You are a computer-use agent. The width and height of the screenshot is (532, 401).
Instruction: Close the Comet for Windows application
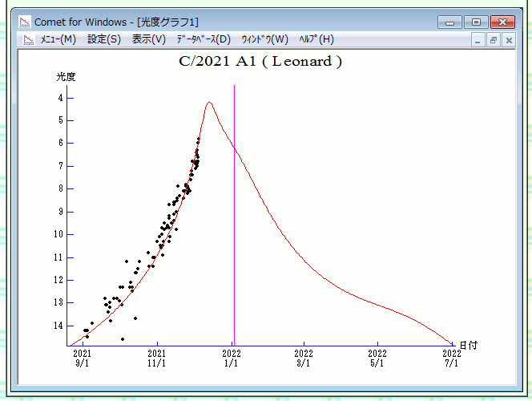click(x=502, y=22)
